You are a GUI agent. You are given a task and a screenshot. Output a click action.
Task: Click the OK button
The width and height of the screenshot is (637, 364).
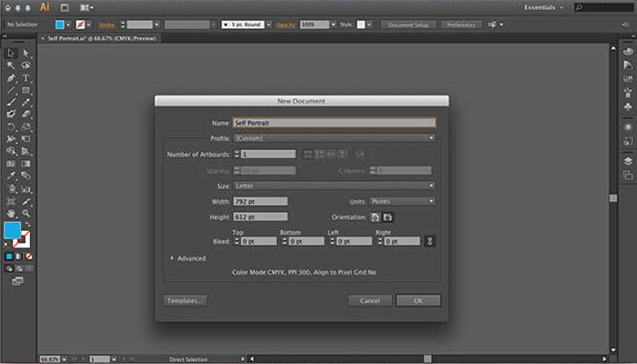coord(418,300)
